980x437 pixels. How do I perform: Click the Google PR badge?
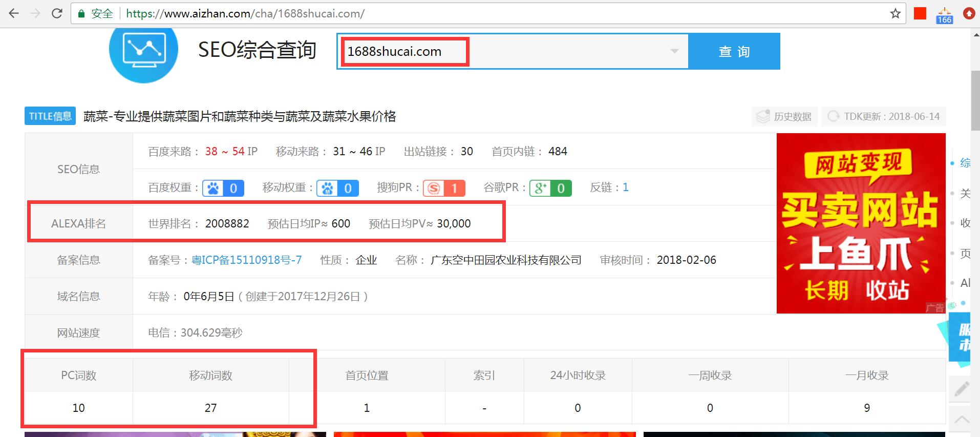(x=550, y=188)
